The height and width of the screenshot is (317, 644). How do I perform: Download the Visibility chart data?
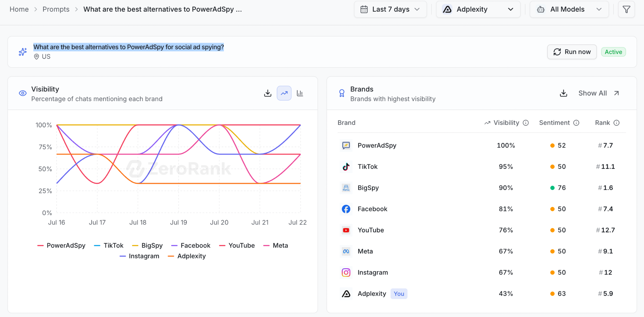click(268, 93)
